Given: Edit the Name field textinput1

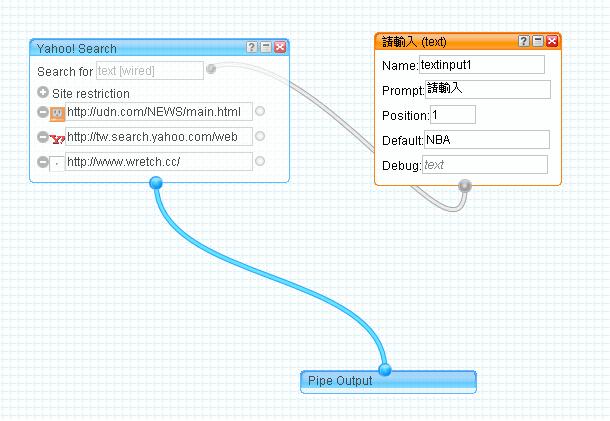Looking at the screenshot, I should tap(481, 65).
